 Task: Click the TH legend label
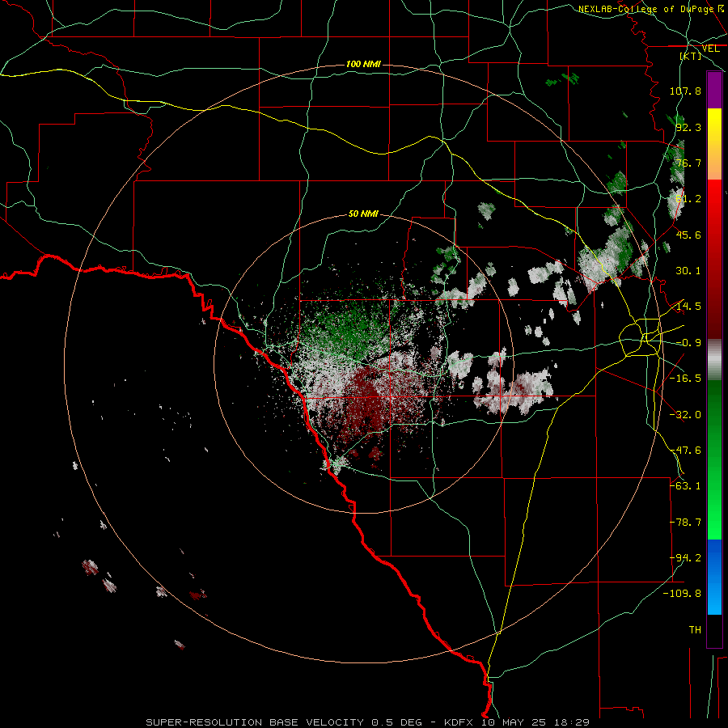click(x=695, y=630)
